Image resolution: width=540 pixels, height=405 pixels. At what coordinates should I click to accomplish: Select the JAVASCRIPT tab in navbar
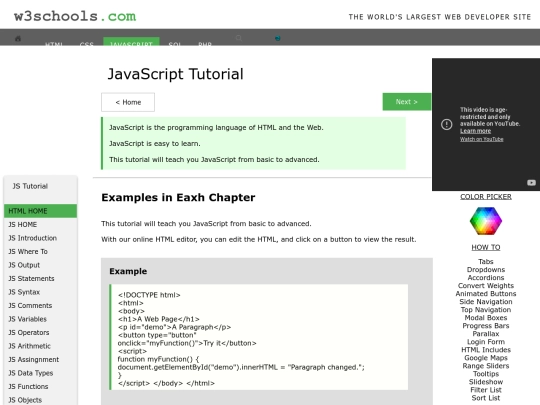(x=131, y=41)
